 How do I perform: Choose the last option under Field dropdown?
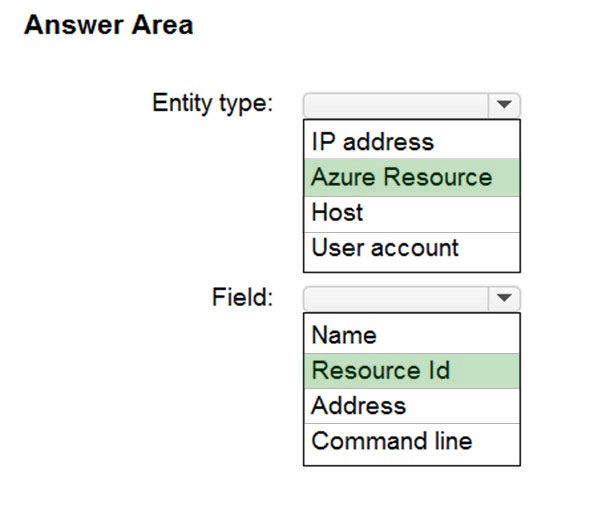click(x=412, y=442)
